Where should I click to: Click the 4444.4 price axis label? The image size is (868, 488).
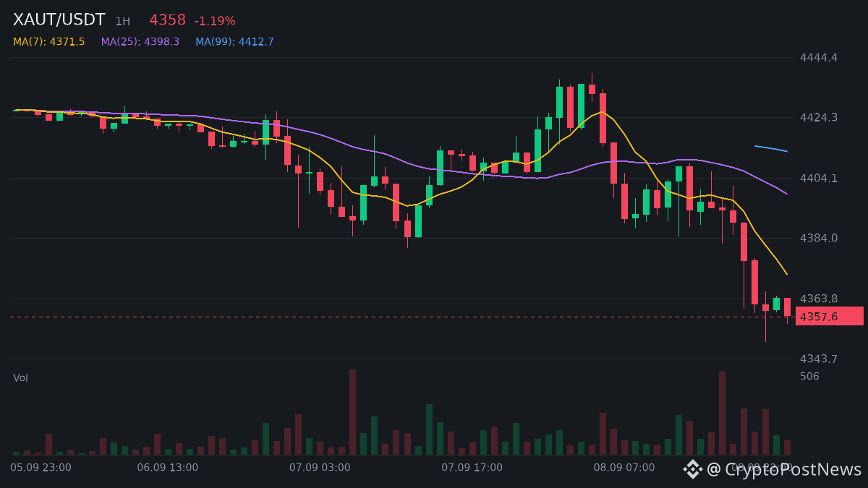pyautogui.click(x=819, y=57)
